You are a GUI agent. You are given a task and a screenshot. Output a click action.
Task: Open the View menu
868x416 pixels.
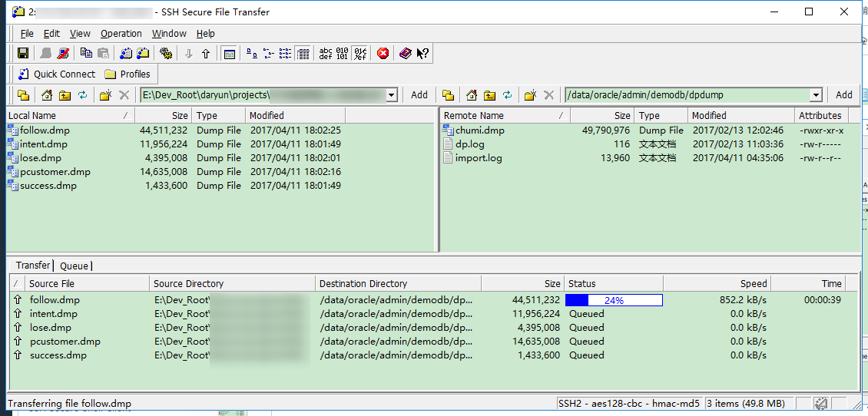click(x=80, y=34)
